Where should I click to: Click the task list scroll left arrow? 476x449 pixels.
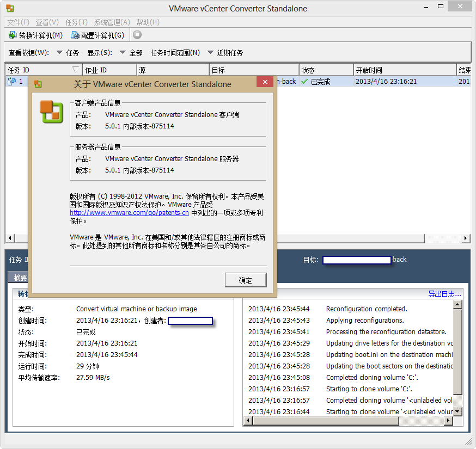coord(10,238)
